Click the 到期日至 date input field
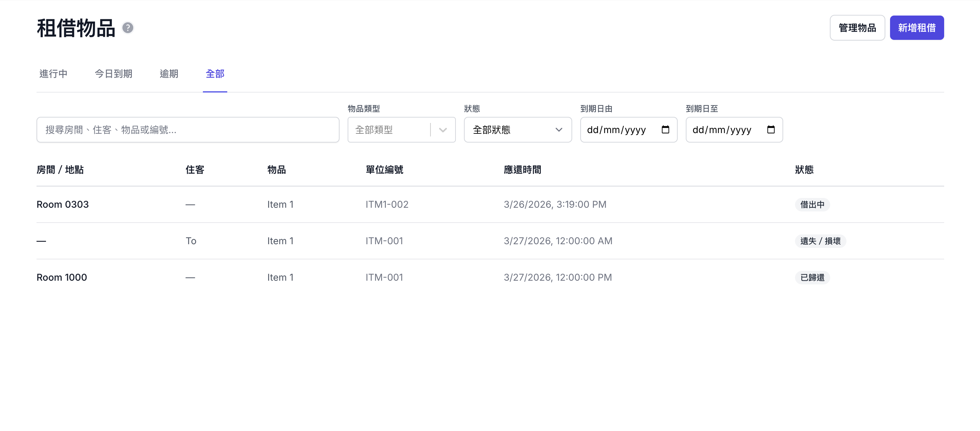This screenshot has width=980, height=431. (722, 130)
